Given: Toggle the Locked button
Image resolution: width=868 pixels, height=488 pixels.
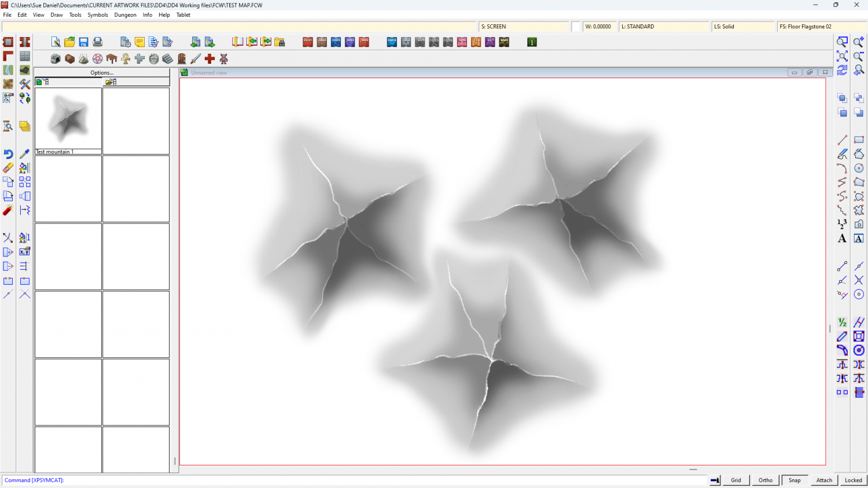Looking at the screenshot, I should 853,480.
